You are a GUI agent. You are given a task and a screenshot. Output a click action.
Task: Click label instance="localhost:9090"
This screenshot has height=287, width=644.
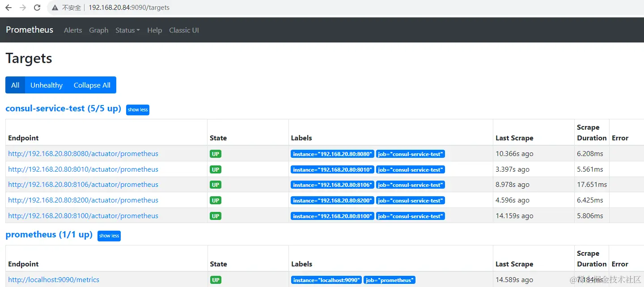(x=326, y=280)
